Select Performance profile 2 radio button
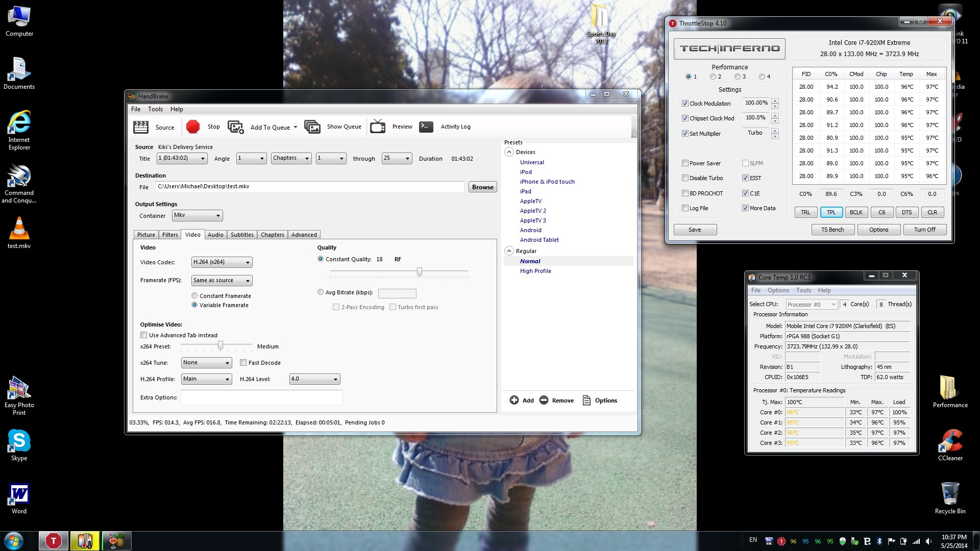 (x=713, y=77)
